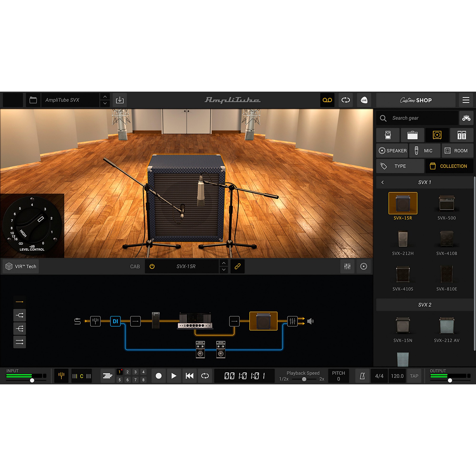
Task: Toggle the microphone link button
Action: 237,266
